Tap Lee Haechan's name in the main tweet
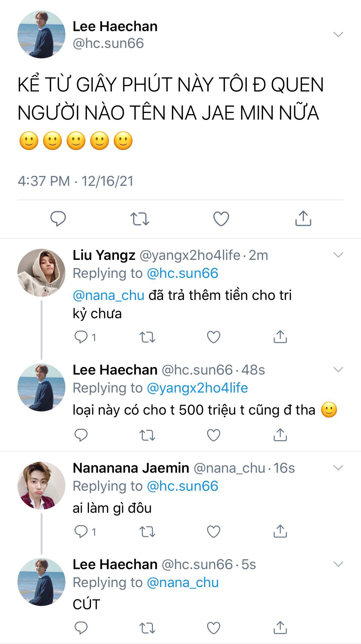 click(x=115, y=26)
